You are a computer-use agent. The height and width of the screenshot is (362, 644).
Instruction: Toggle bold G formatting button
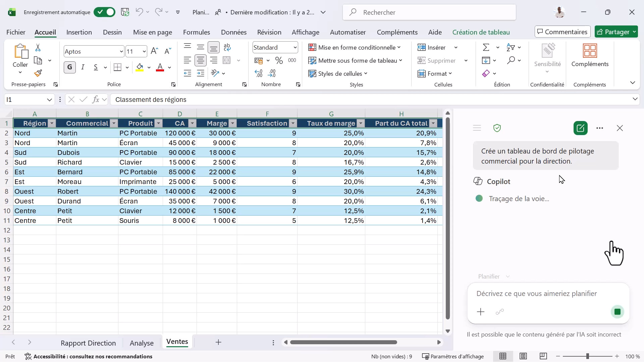click(70, 67)
